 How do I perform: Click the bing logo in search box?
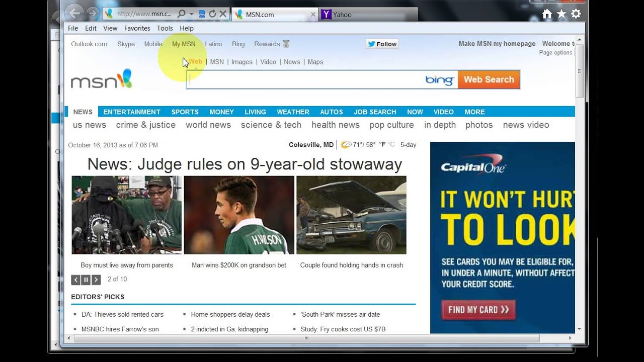[439, 80]
